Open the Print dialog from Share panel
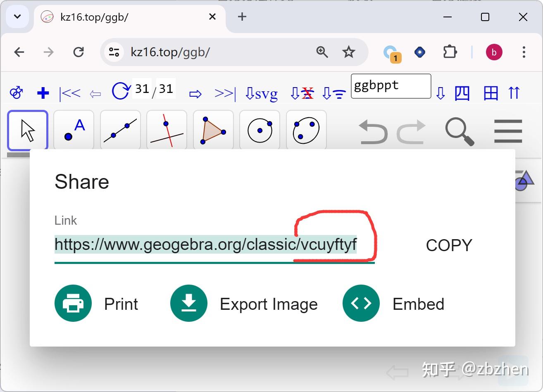543x392 pixels. point(73,303)
